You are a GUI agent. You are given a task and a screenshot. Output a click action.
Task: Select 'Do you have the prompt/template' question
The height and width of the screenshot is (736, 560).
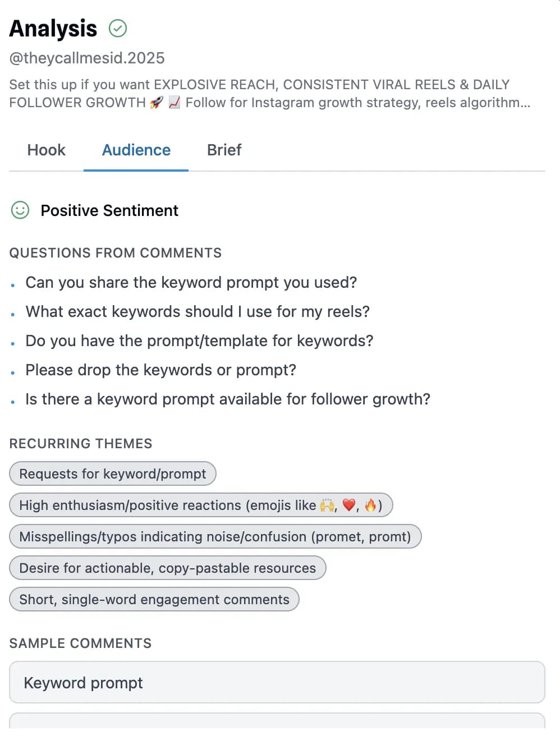(199, 341)
